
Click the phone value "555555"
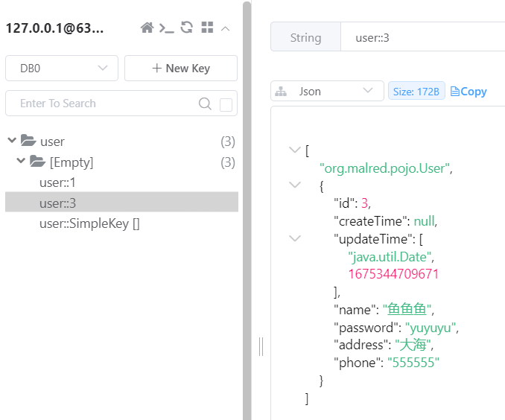(x=413, y=363)
